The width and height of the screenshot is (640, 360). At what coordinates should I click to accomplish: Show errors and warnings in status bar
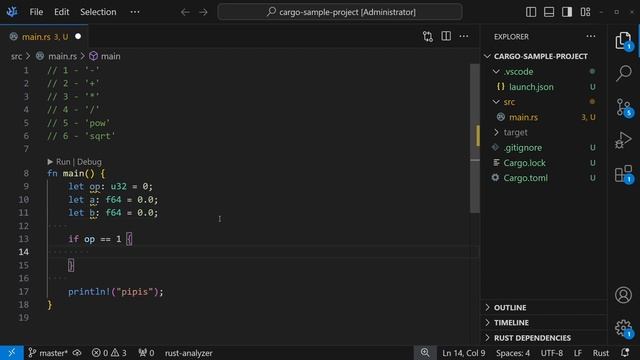click(109, 353)
